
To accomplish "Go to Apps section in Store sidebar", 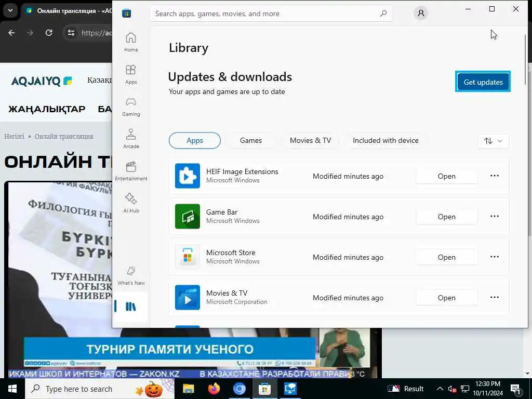I will 131,74.
